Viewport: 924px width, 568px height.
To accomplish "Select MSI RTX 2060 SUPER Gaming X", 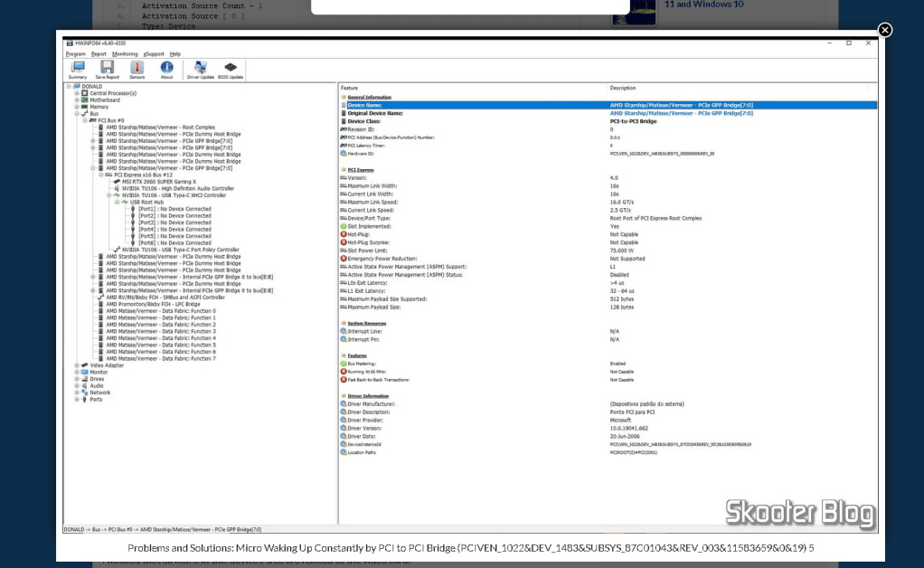I will click(159, 182).
